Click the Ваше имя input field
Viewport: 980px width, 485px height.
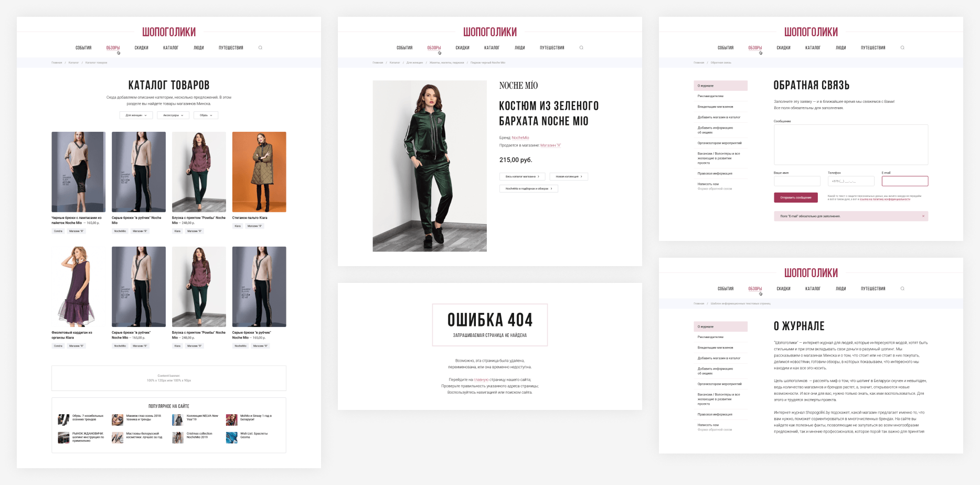click(797, 181)
